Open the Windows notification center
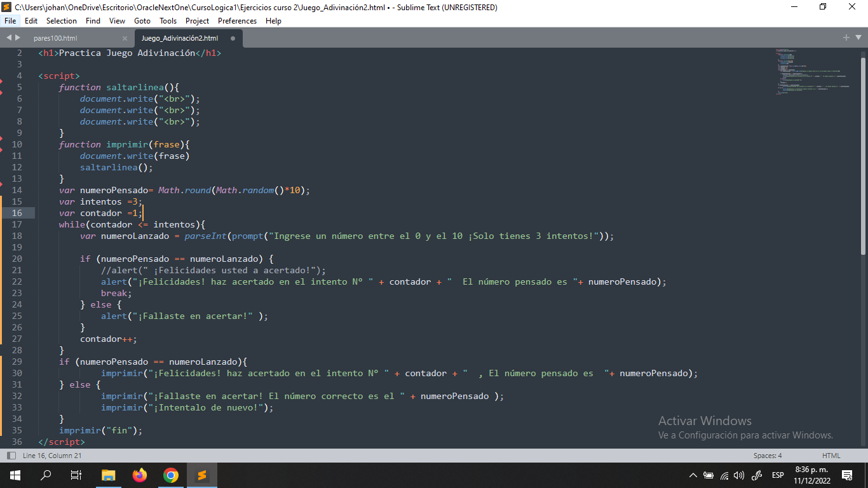 [846, 475]
